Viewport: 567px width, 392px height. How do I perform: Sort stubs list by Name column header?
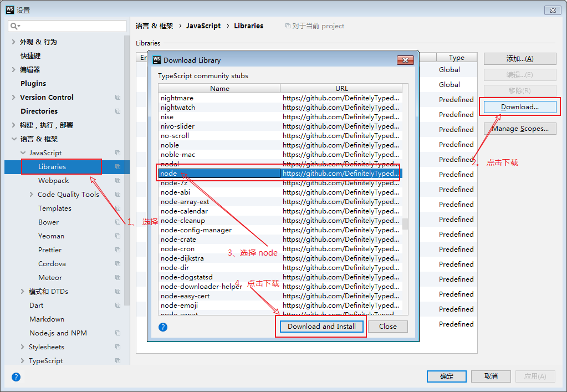219,89
